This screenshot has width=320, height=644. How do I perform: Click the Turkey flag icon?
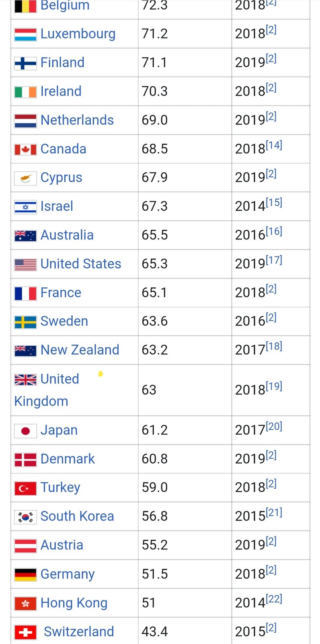click(x=25, y=488)
